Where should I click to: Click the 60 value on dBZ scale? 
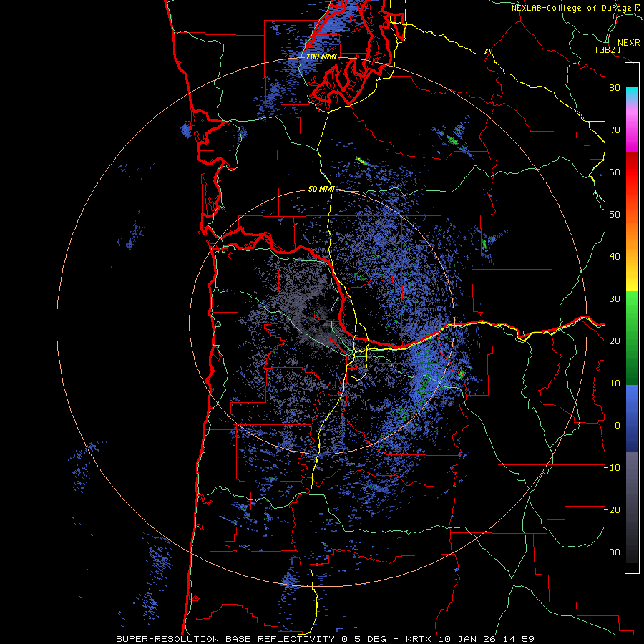615,172
